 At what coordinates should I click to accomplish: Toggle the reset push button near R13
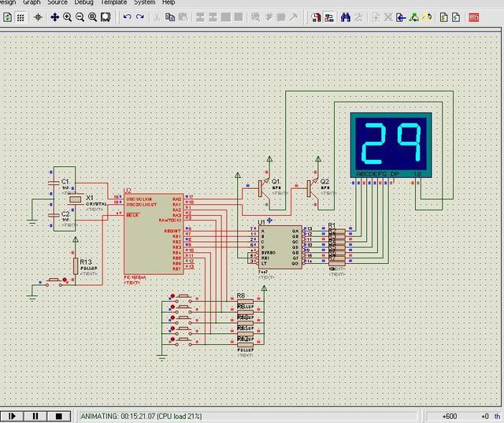point(55,280)
